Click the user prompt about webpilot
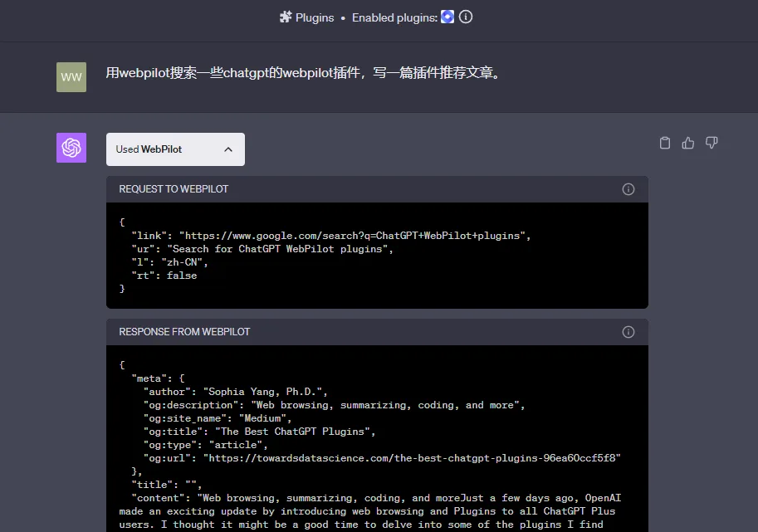The width and height of the screenshot is (758, 532). pos(305,72)
